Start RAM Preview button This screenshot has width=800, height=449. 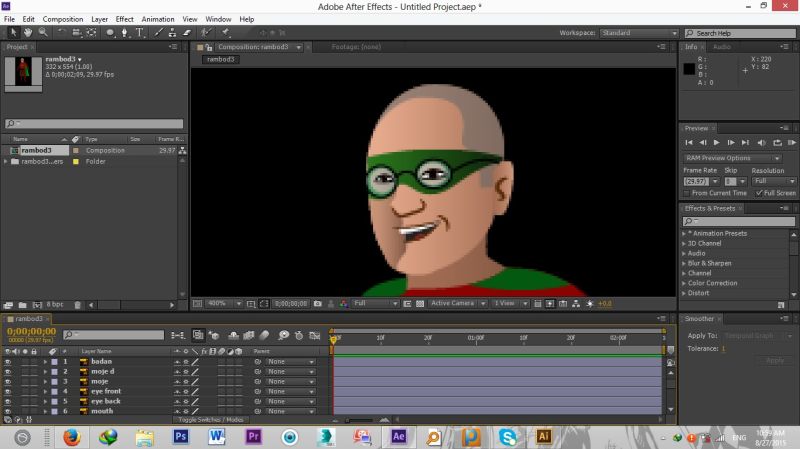pyautogui.click(x=792, y=143)
